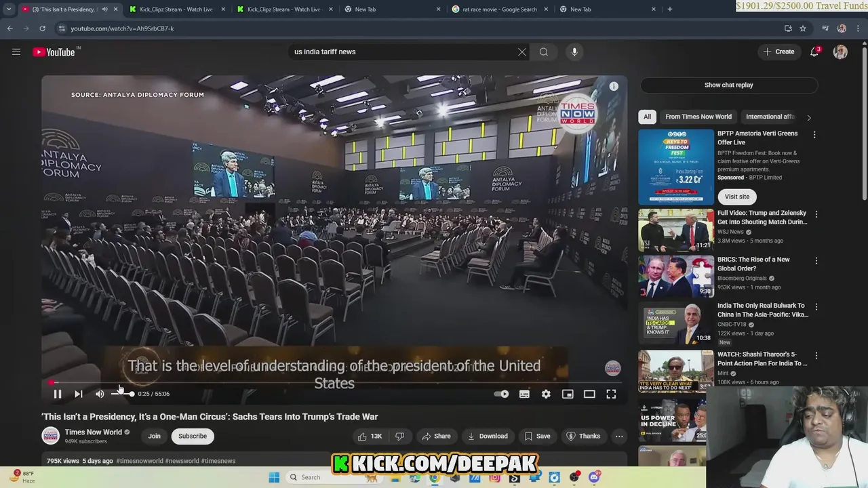Start voice search with the microphone

click(x=574, y=52)
